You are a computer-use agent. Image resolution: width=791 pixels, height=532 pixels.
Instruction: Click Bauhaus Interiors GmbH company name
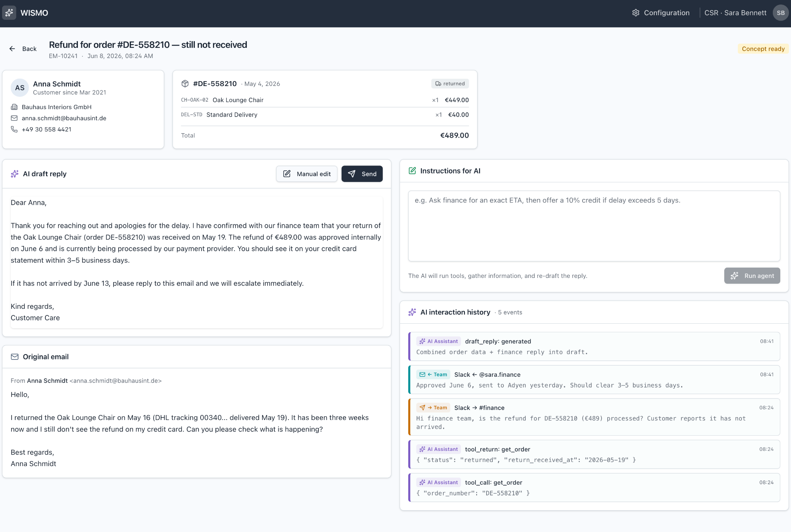tap(56, 107)
